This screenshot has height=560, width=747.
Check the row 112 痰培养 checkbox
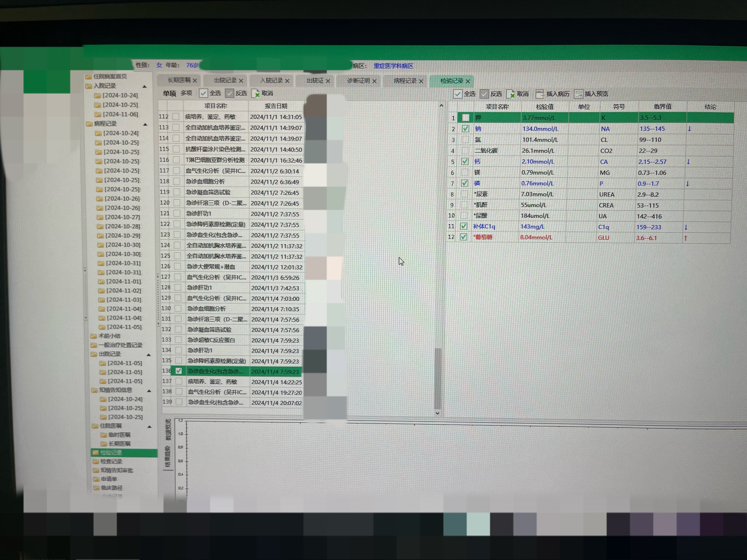coord(176,116)
